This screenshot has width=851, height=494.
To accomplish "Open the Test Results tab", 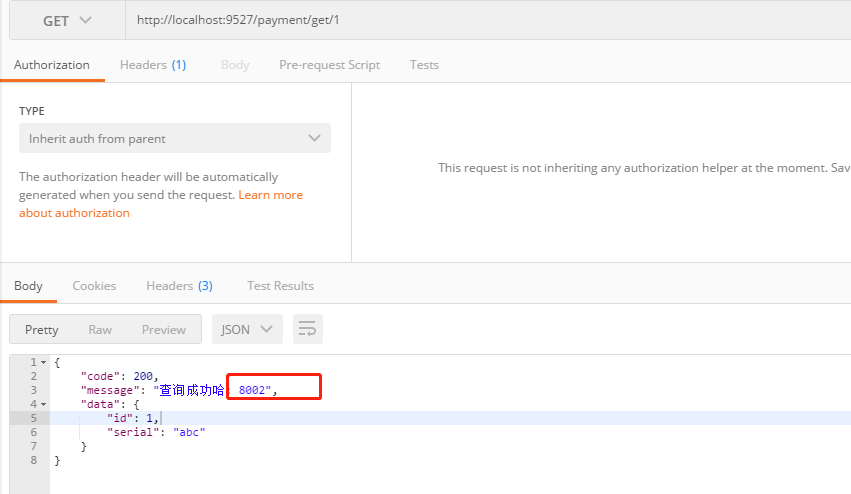I will tap(281, 286).
